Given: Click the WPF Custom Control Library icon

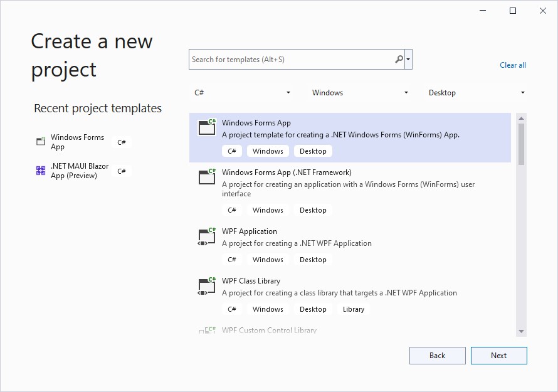Looking at the screenshot, I should (207, 331).
